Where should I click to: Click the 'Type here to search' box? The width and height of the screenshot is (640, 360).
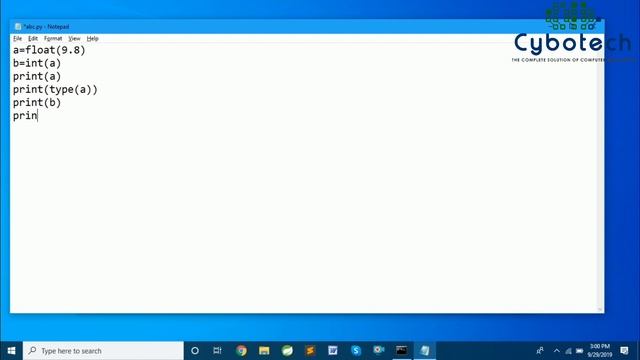pos(103,351)
